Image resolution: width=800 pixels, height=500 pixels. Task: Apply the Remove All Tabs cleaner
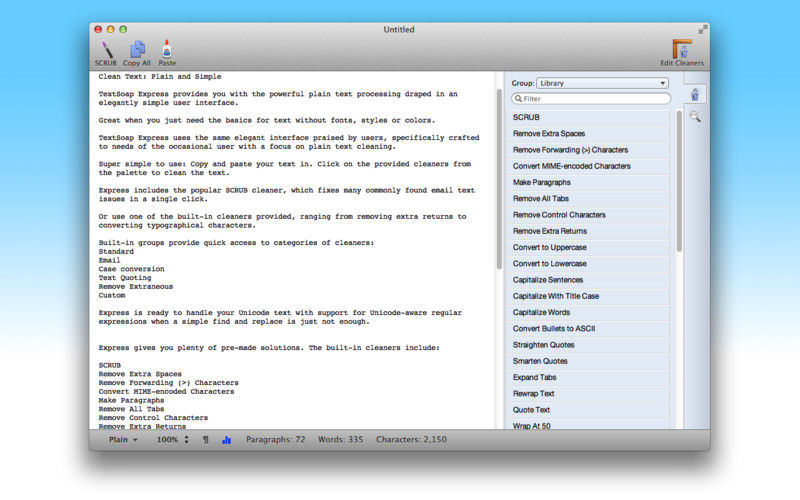pos(590,198)
